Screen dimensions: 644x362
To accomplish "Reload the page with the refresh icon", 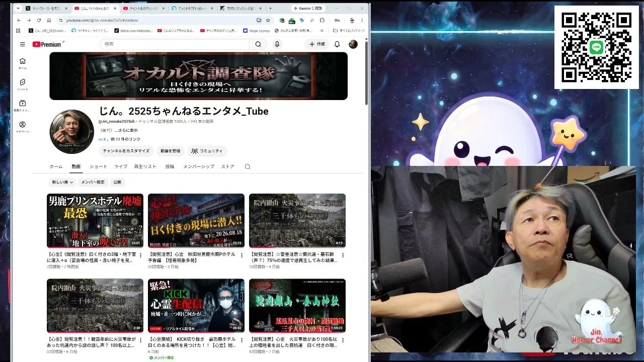I will 39,20.
